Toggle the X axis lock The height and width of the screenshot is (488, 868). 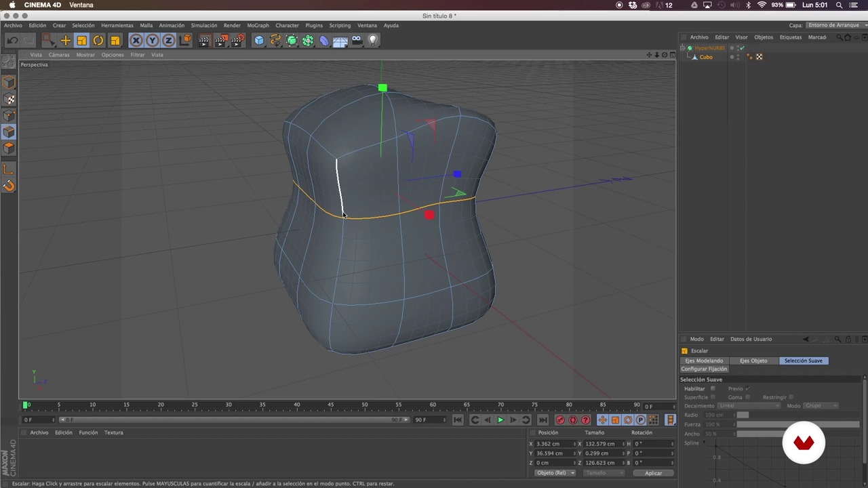pos(136,41)
